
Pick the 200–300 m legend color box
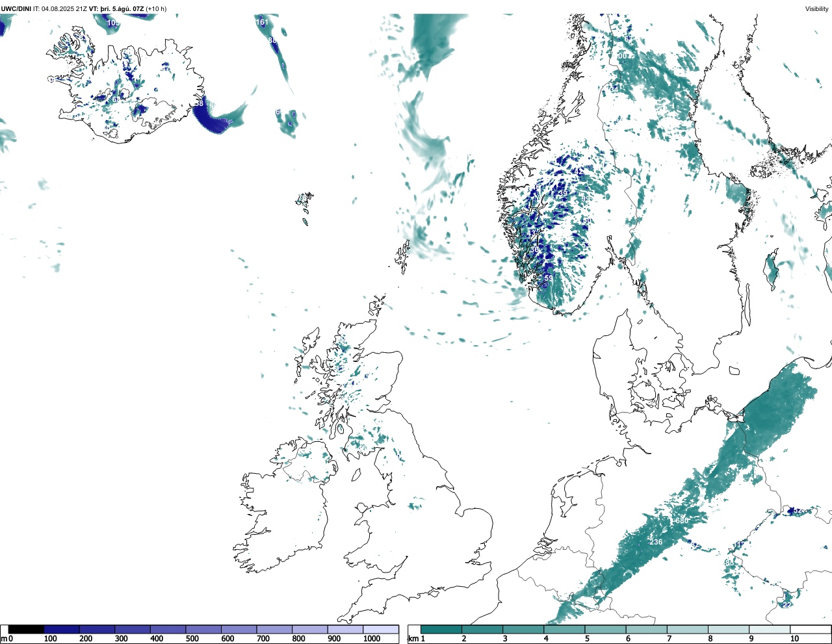[x=97, y=630]
